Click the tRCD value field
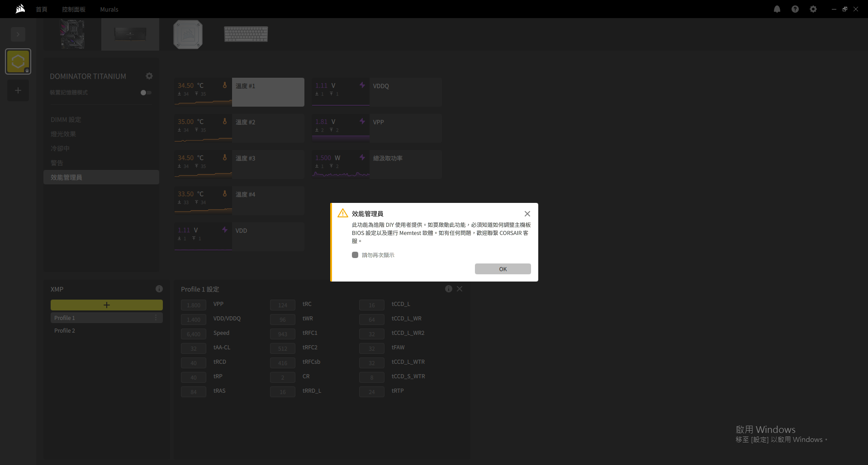This screenshot has height=465, width=868. point(194,363)
